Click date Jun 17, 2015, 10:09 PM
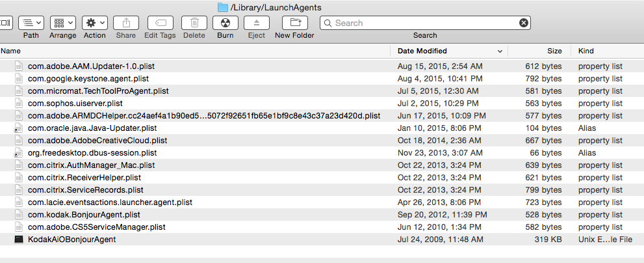The height and width of the screenshot is (263, 644). pos(441,116)
